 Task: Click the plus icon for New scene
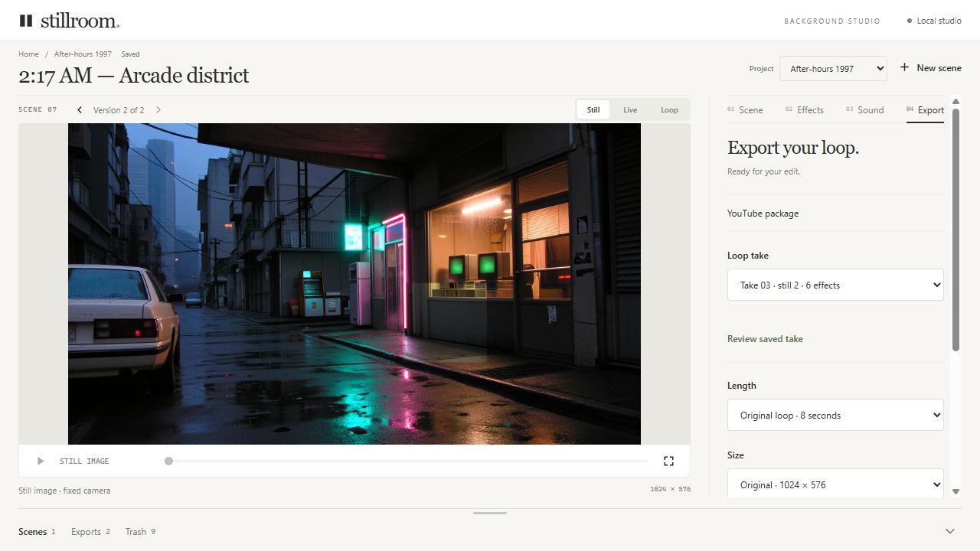[904, 67]
